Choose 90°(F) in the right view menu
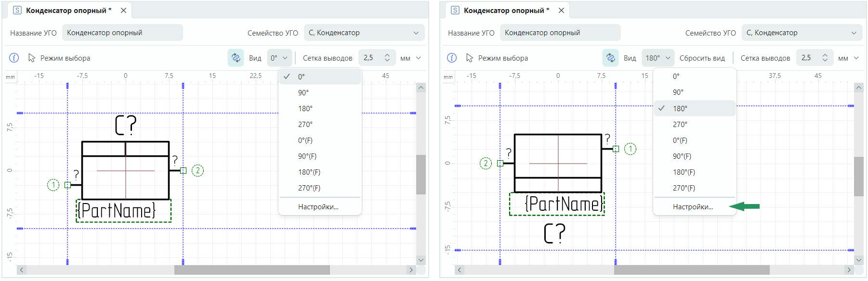The height and width of the screenshot is (281, 868). click(695, 156)
